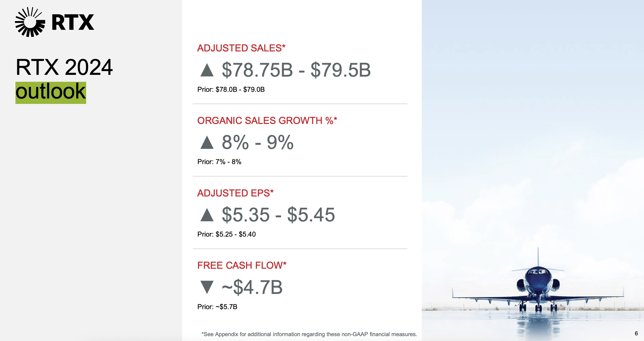Click the green highlighted word outlook
This screenshot has width=644, height=341.
click(x=51, y=93)
